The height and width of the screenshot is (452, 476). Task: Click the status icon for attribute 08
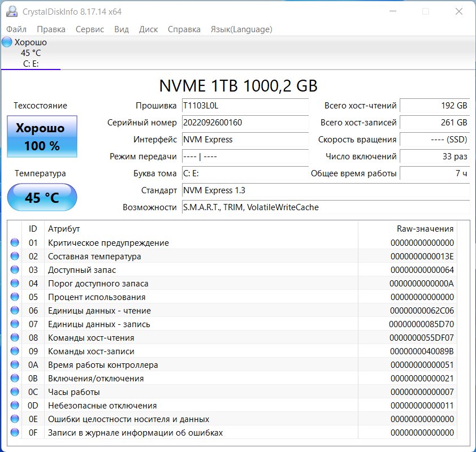coord(15,337)
